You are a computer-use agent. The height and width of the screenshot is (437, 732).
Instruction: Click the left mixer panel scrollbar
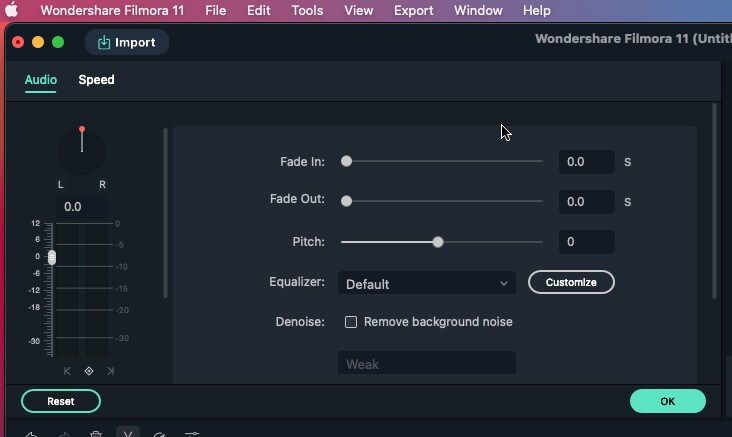pyautogui.click(x=165, y=213)
